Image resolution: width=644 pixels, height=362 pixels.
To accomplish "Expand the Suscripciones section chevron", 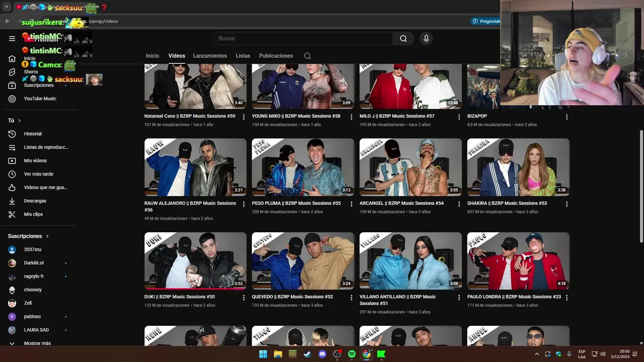I will (47, 236).
